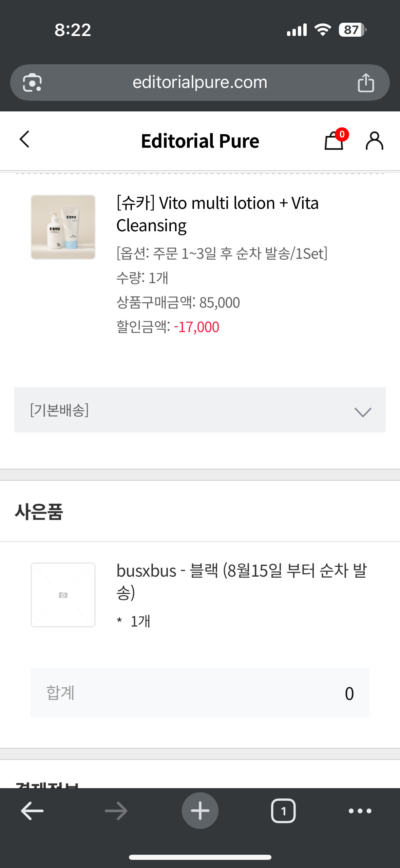400x868 pixels.
Task: Tap the busxbus gift placeholder image
Action: 63,595
